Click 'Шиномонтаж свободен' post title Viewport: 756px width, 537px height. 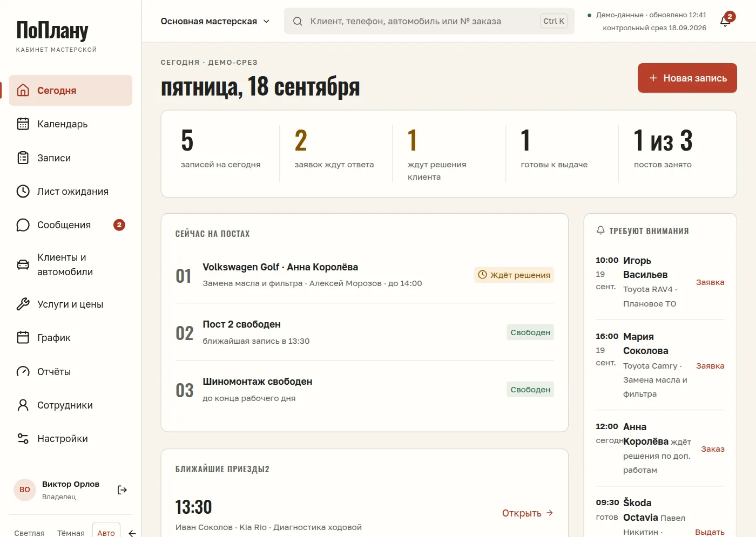tap(257, 382)
